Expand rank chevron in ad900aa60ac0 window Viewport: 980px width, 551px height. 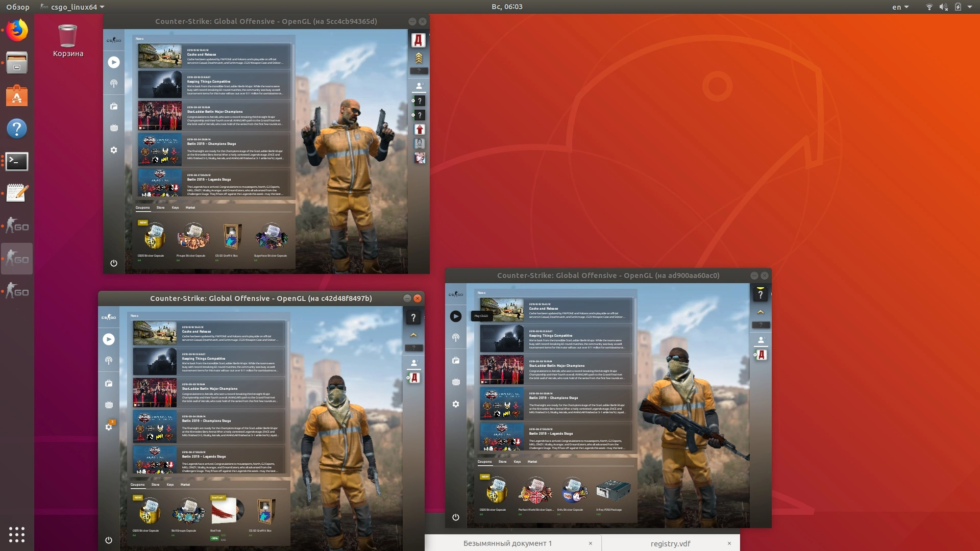tap(761, 312)
